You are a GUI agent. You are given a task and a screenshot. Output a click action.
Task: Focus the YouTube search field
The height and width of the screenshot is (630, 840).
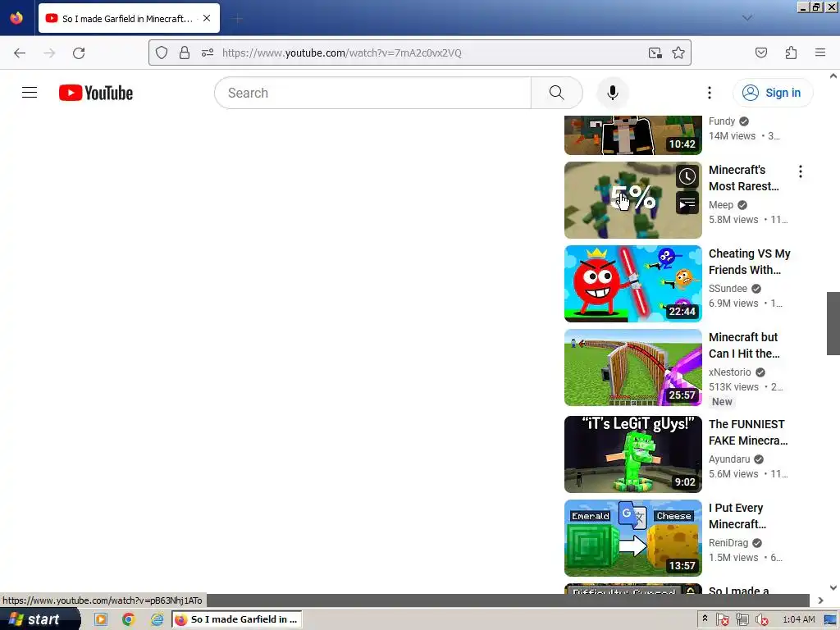coord(373,93)
